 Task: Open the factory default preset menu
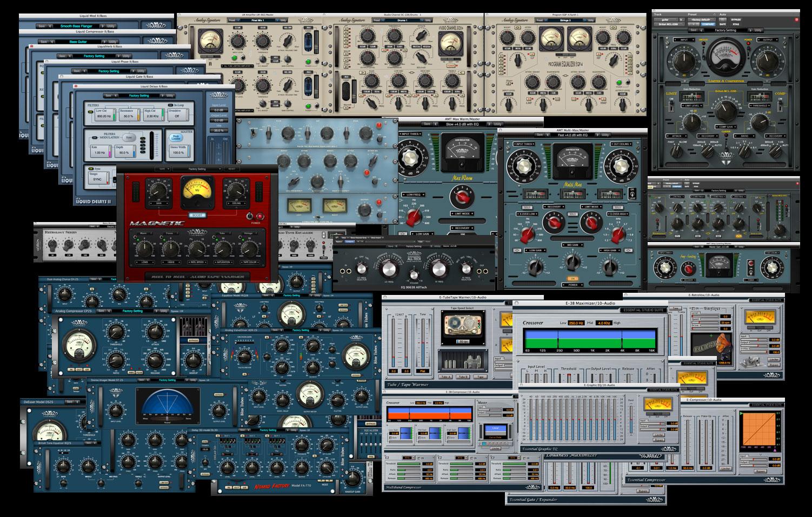pyautogui.click(x=703, y=20)
